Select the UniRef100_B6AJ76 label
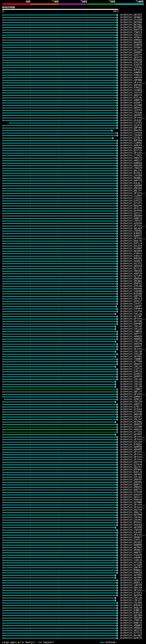The height and width of the screenshot is (644, 146). pyautogui.click(x=131, y=241)
